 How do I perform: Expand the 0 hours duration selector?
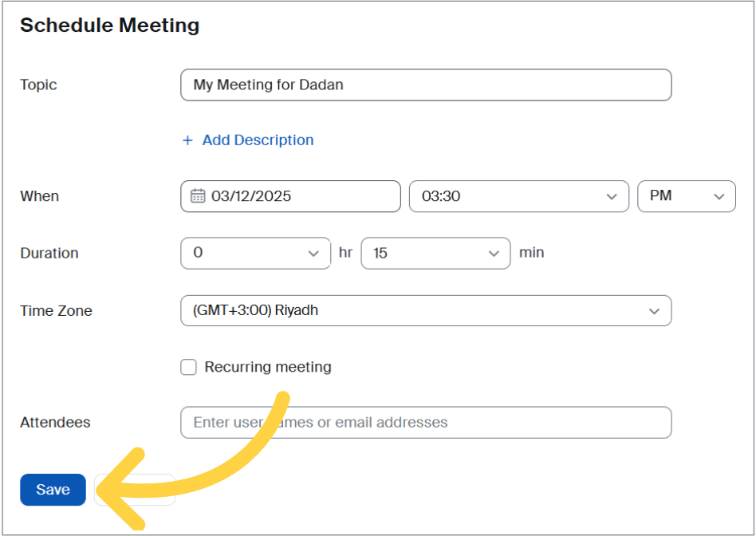click(255, 253)
